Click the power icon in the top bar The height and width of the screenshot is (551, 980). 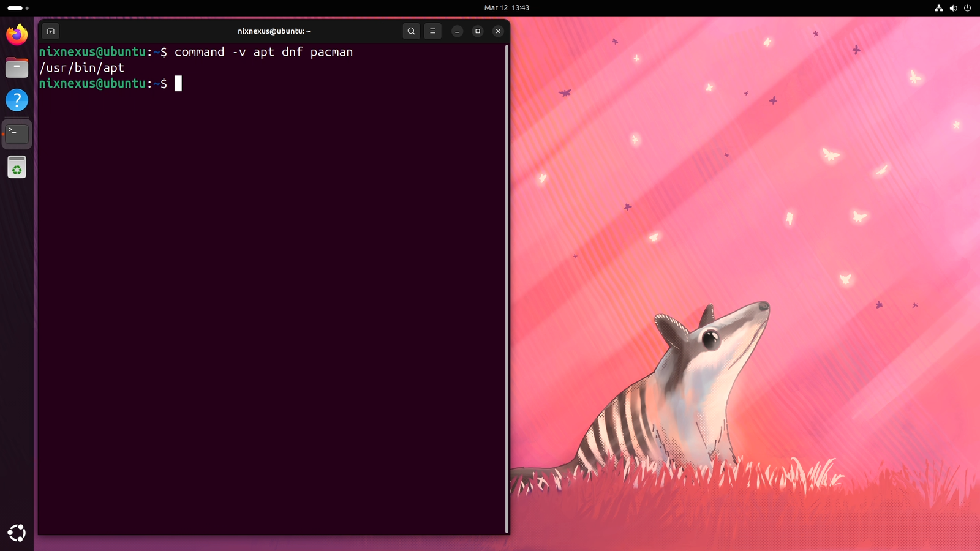coord(967,8)
